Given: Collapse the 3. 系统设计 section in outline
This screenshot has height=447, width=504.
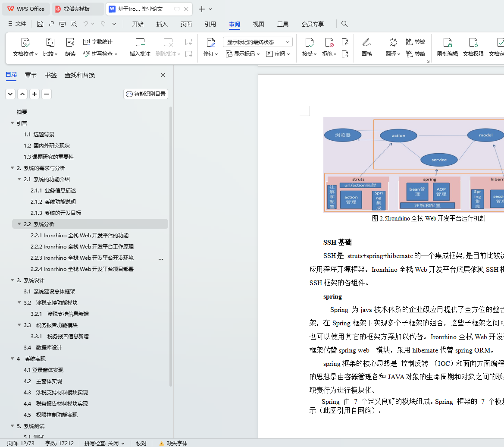Looking at the screenshot, I should (12, 280).
